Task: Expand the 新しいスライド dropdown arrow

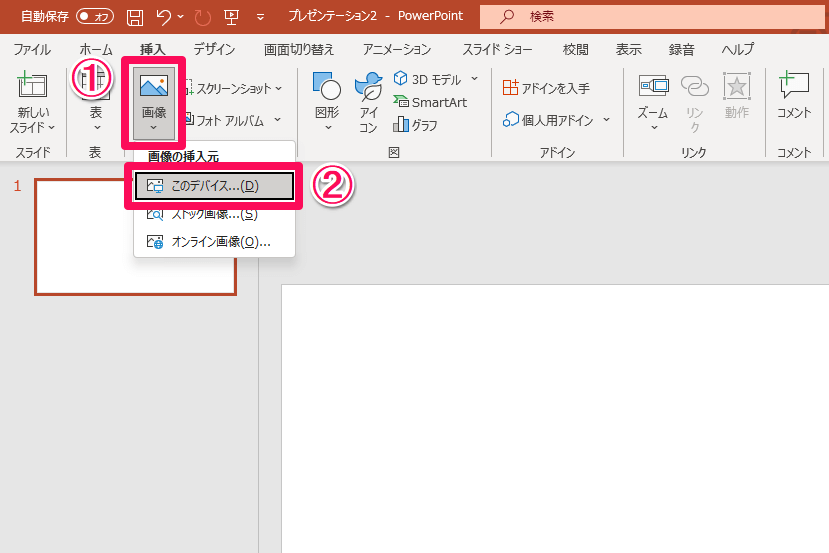Action: (x=52, y=127)
